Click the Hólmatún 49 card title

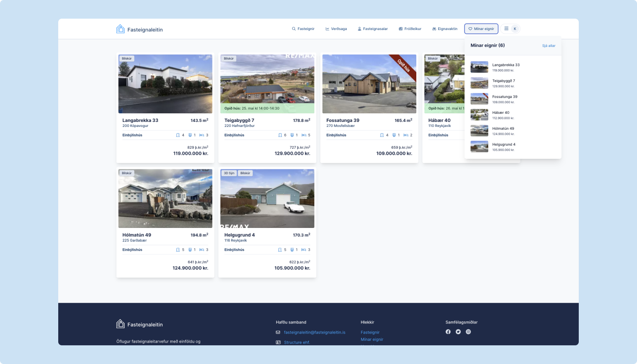tap(136, 235)
